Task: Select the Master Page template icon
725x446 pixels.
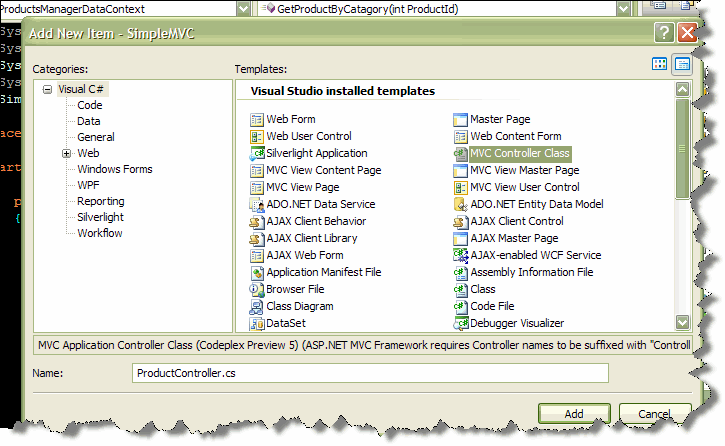Action: click(461, 119)
